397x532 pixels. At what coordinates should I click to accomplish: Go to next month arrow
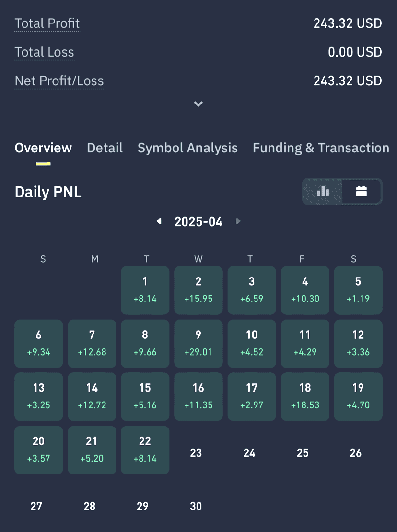[x=238, y=221]
